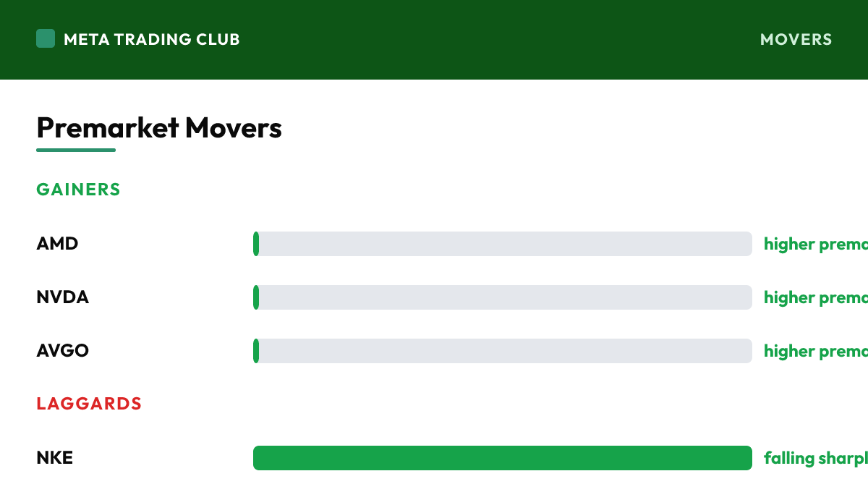Select the Laggards section label
868x492 pixels.
point(89,404)
